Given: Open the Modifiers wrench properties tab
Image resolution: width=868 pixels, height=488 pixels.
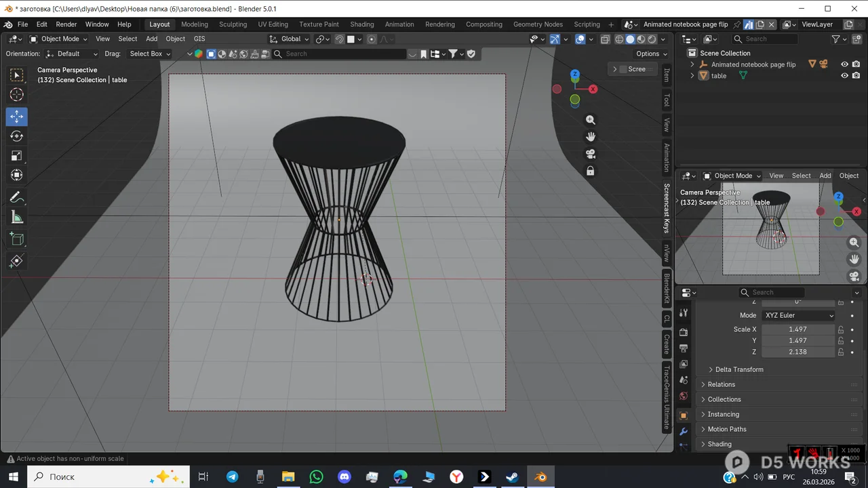Looking at the screenshot, I should coord(684,431).
